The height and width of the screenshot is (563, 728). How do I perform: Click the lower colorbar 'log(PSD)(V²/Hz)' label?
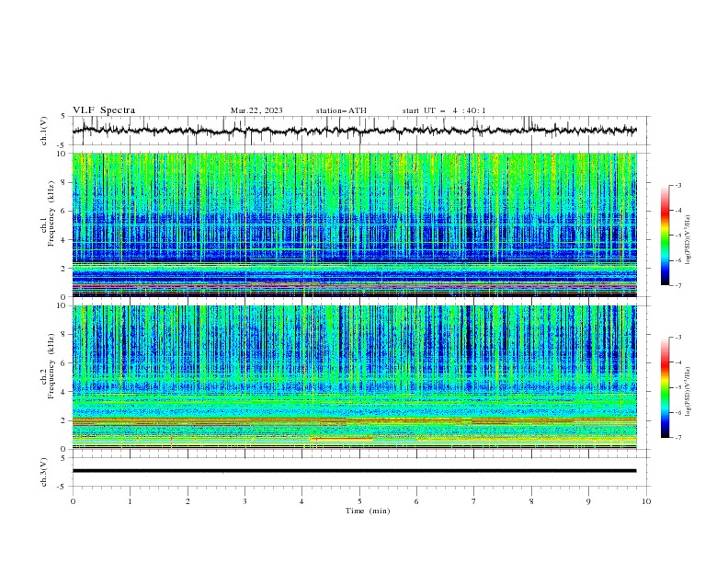click(688, 392)
